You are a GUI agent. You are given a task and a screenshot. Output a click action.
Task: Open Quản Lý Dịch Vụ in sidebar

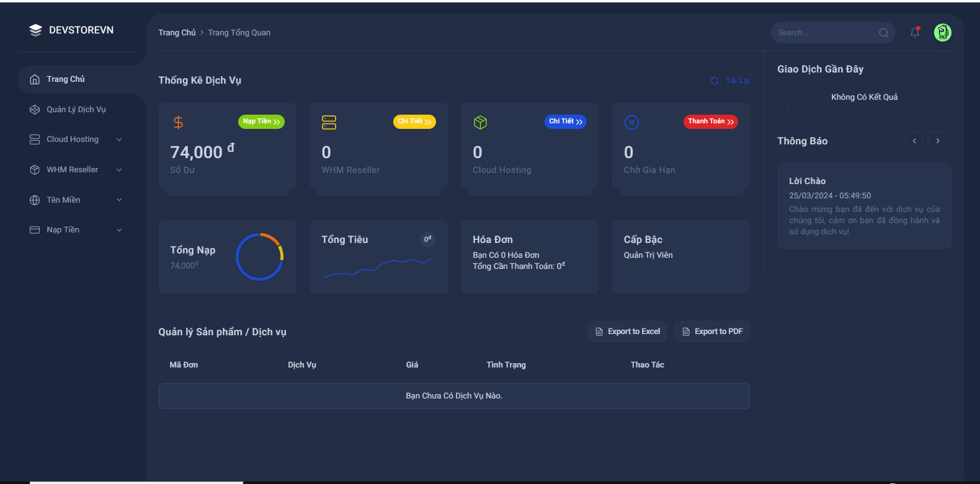tap(76, 110)
